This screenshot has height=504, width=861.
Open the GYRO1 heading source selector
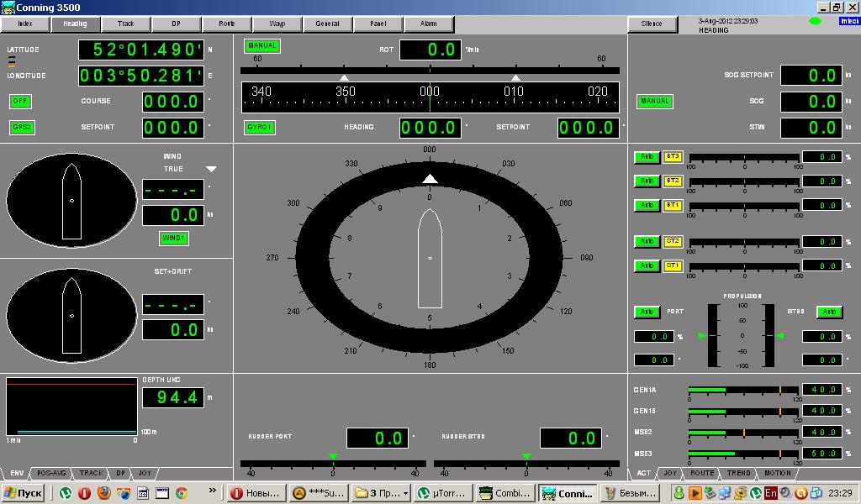point(260,128)
